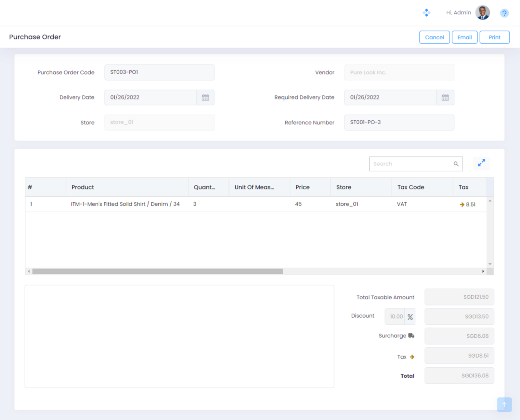Cancel the purchase order
The image size is (520, 420).
434,37
